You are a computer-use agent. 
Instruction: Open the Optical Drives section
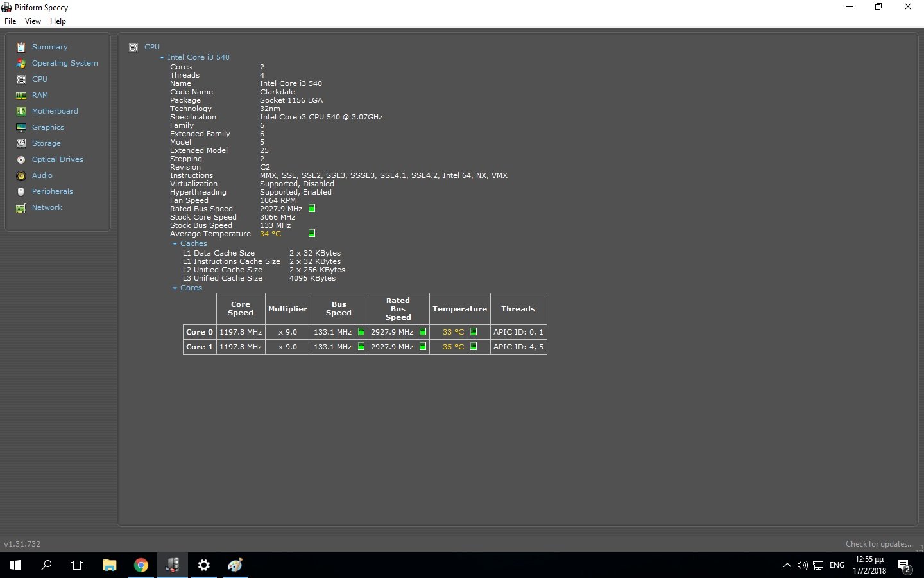coord(58,159)
